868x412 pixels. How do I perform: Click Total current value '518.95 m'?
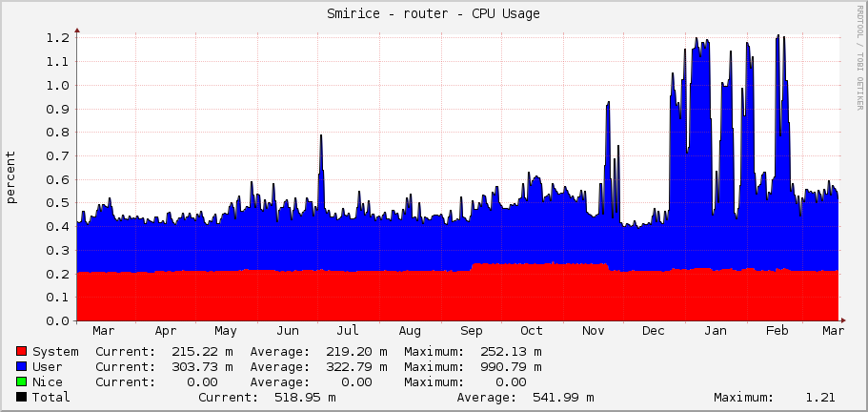(305, 397)
